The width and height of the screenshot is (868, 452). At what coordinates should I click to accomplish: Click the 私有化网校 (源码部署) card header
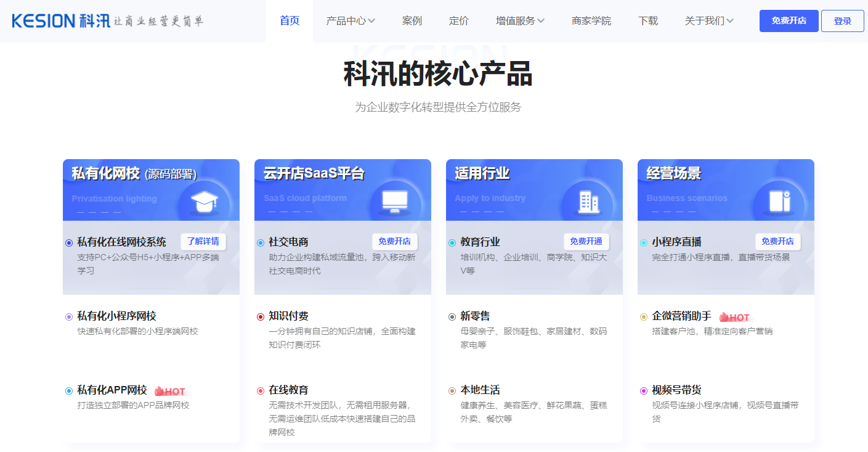(151, 190)
